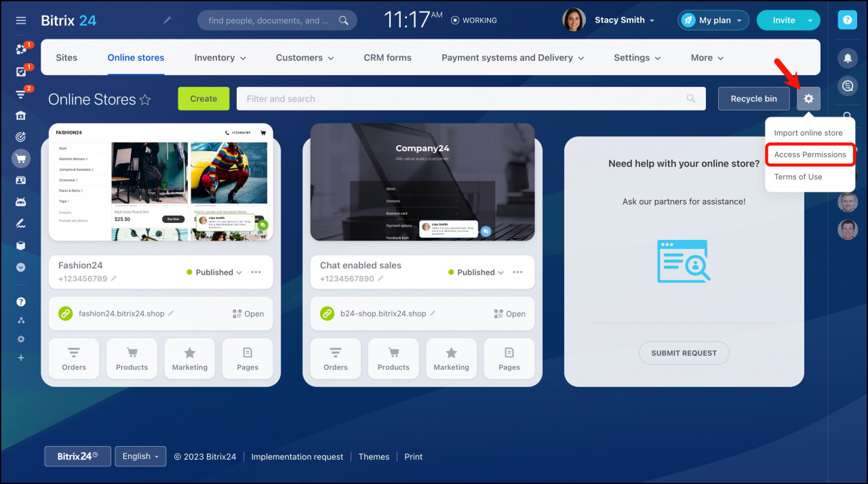
Task: Open the box inventory sidebar icon
Action: pos(21,245)
